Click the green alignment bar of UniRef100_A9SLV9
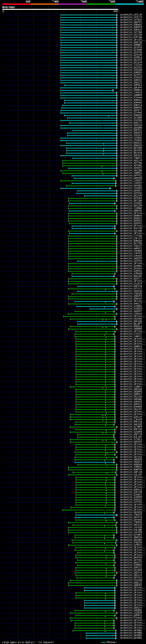 (90, 161)
